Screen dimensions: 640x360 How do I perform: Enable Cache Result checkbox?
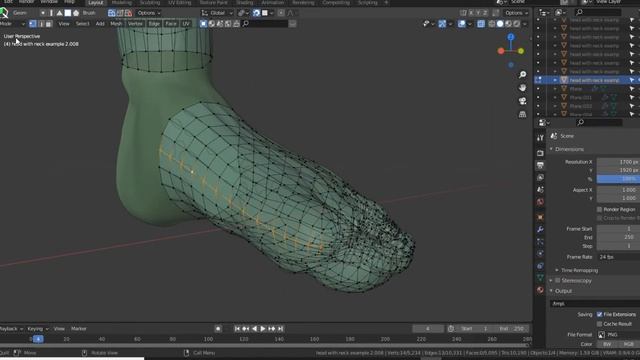600,324
